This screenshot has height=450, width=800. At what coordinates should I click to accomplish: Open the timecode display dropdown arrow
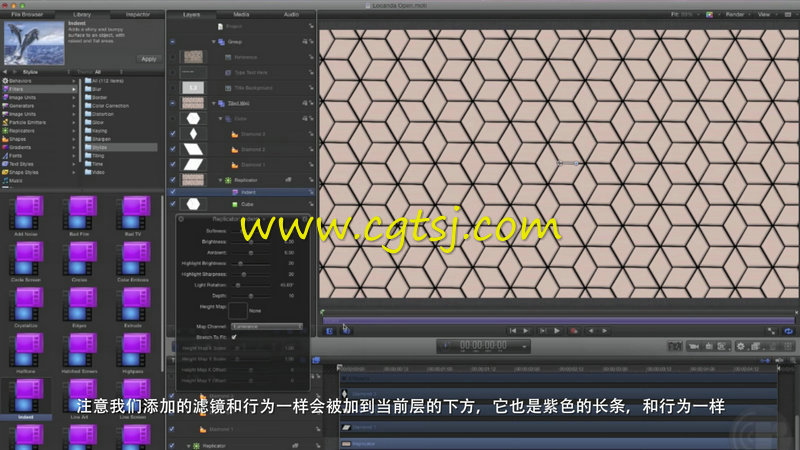pos(524,347)
